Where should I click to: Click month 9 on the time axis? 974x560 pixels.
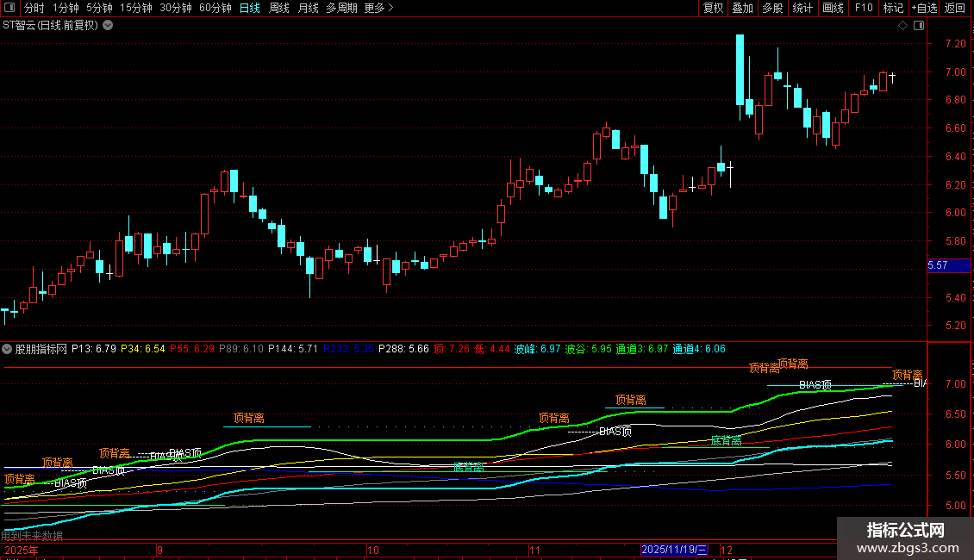click(x=159, y=550)
